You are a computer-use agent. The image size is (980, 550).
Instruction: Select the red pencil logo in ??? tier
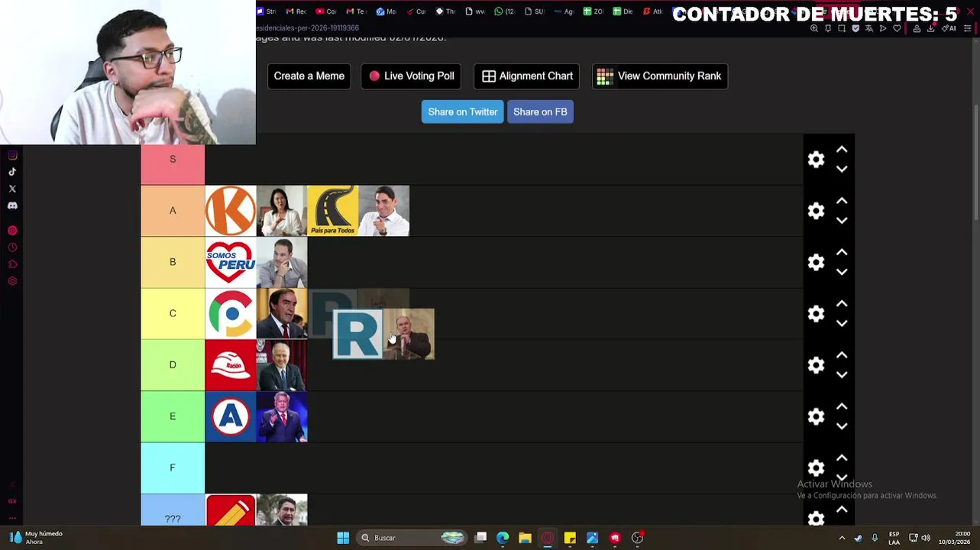click(231, 510)
